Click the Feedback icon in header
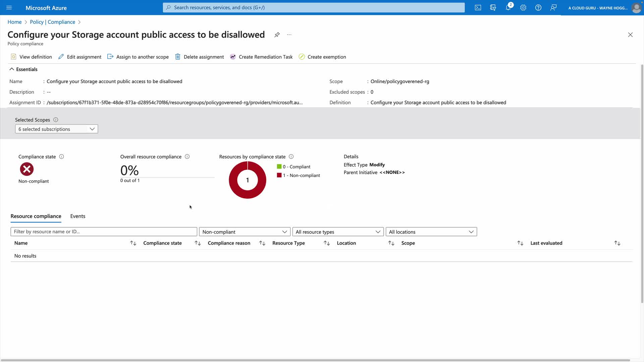The image size is (644, 362). 553,7
